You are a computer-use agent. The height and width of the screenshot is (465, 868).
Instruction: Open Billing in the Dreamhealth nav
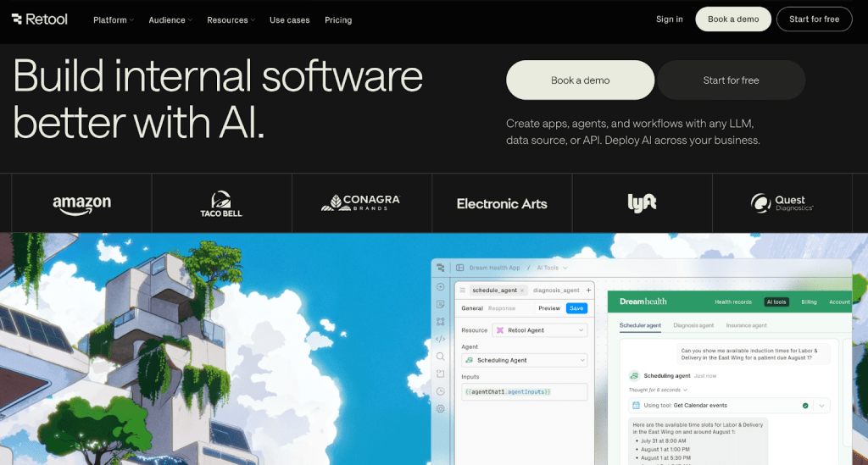click(x=809, y=302)
